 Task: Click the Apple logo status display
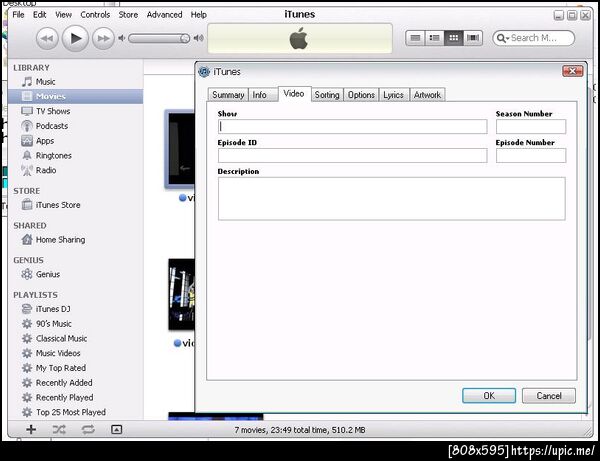click(x=300, y=38)
